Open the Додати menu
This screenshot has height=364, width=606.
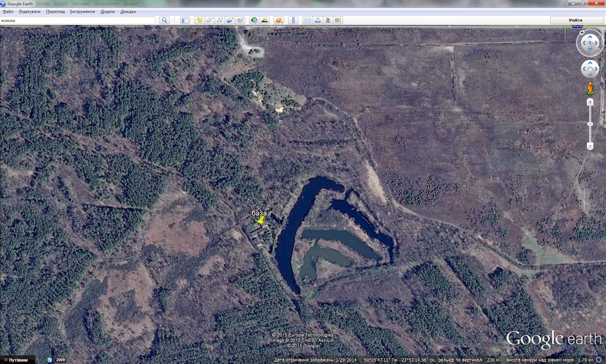[x=108, y=12]
